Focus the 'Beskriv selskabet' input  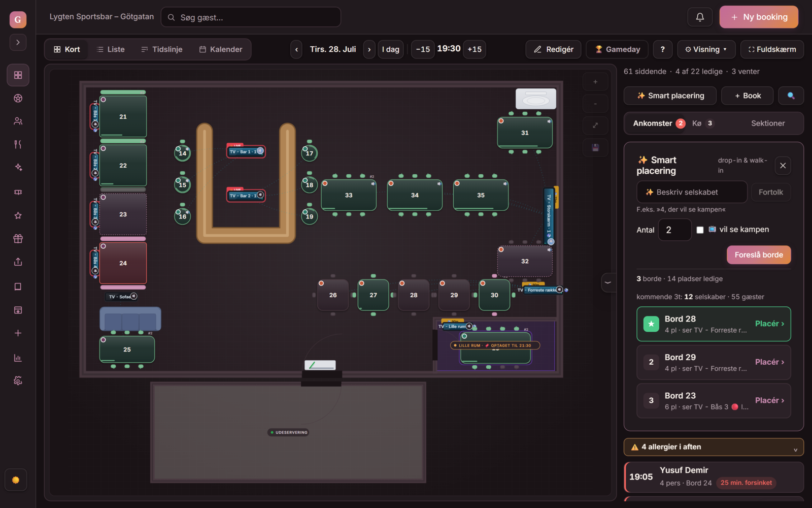click(692, 192)
